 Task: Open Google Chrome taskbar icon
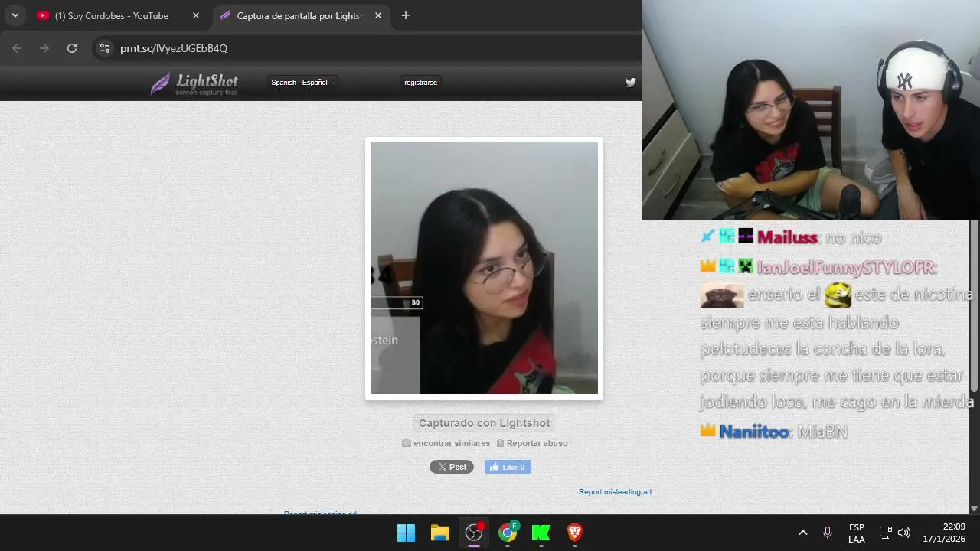click(x=508, y=533)
